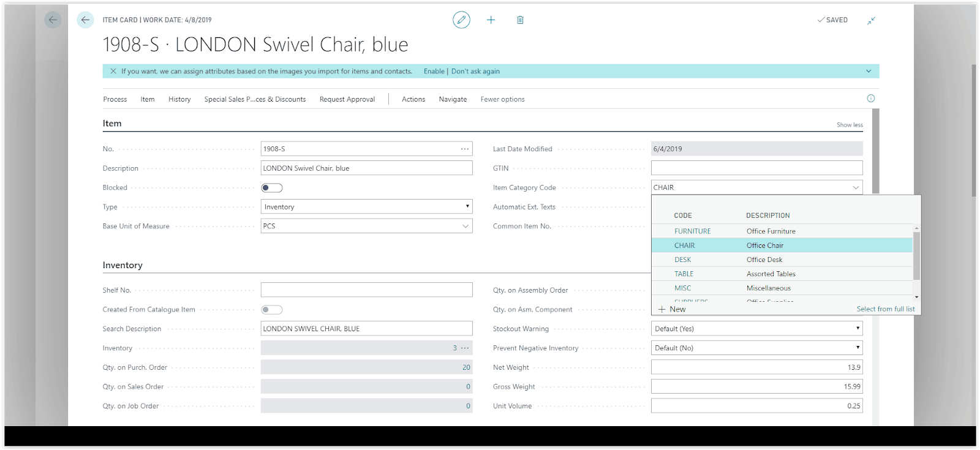
Task: Click the Search Description field
Action: tap(366, 329)
